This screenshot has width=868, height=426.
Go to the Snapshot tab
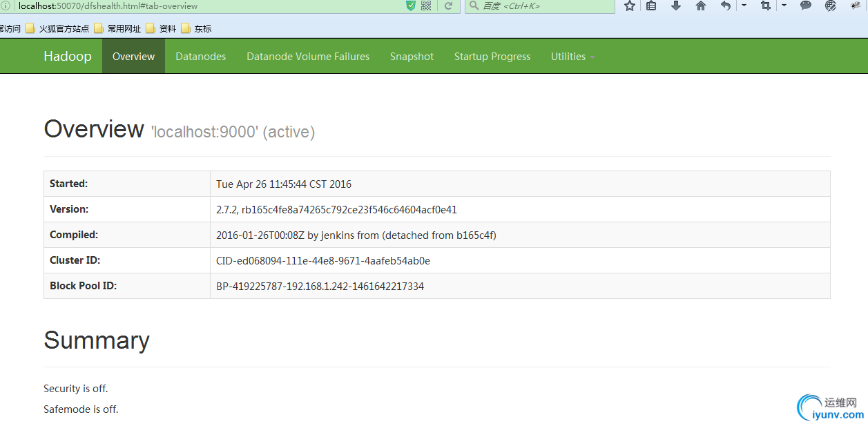[x=412, y=57]
